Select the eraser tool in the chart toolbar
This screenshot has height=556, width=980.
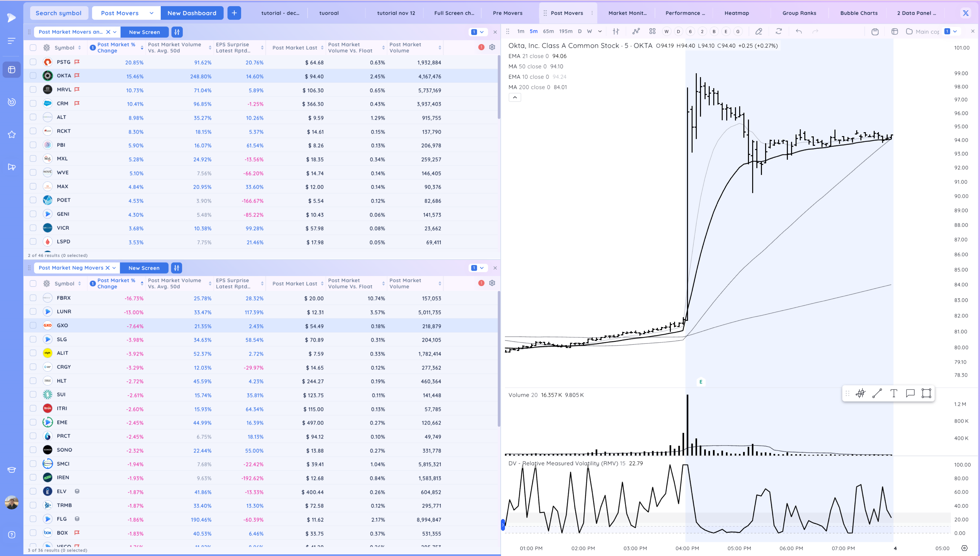759,31
